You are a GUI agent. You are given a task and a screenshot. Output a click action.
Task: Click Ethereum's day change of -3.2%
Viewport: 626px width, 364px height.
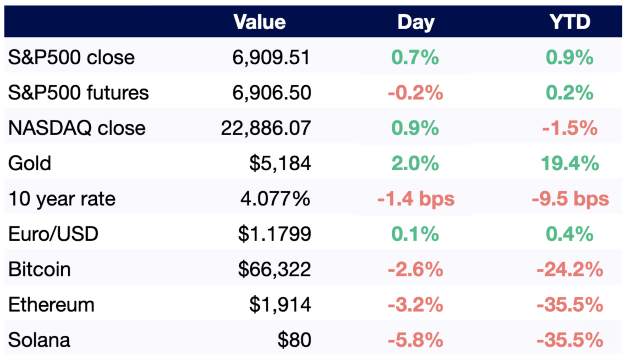(415, 305)
